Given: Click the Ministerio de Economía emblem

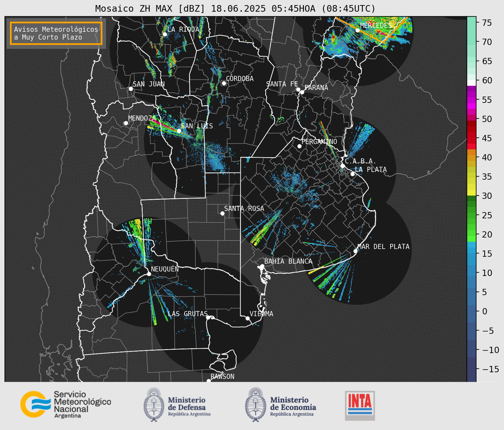Looking at the screenshot, I should (255, 404).
